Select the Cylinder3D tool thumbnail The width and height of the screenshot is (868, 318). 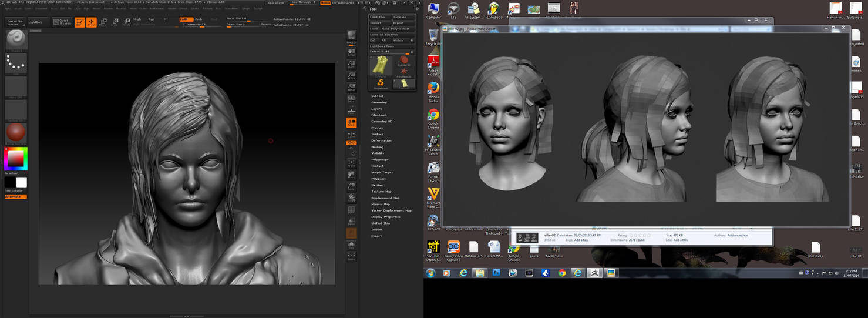pyautogui.click(x=403, y=61)
